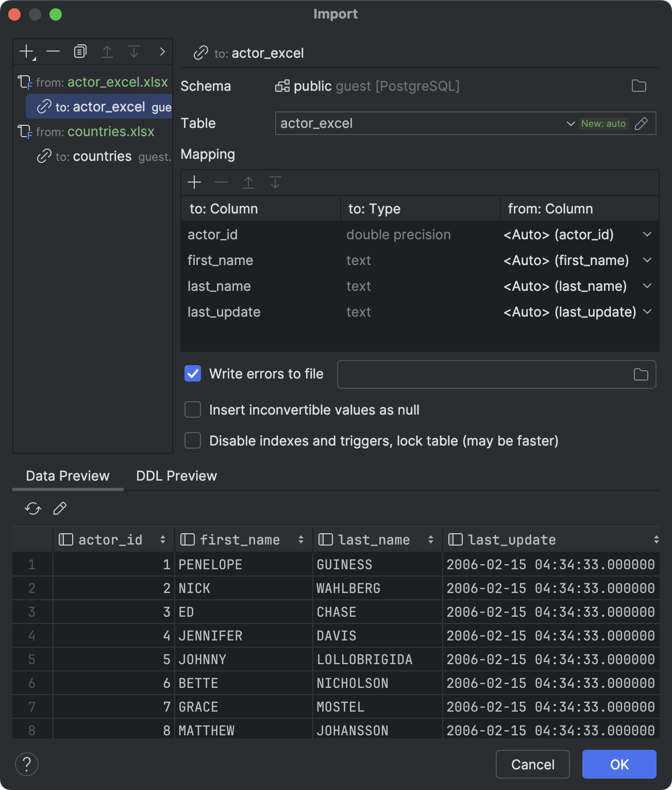The height and width of the screenshot is (790, 672).
Task: Open source column dropdown for actor_id
Action: click(x=647, y=234)
